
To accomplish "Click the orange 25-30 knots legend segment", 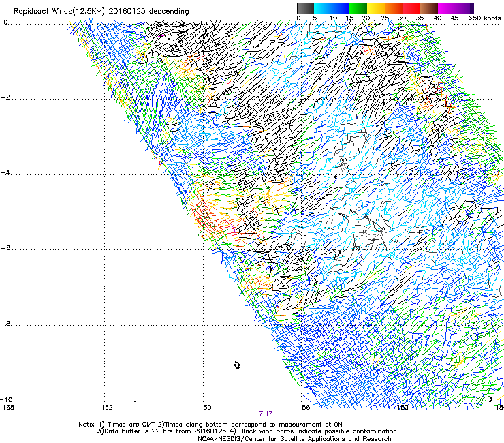I will coord(394,8).
